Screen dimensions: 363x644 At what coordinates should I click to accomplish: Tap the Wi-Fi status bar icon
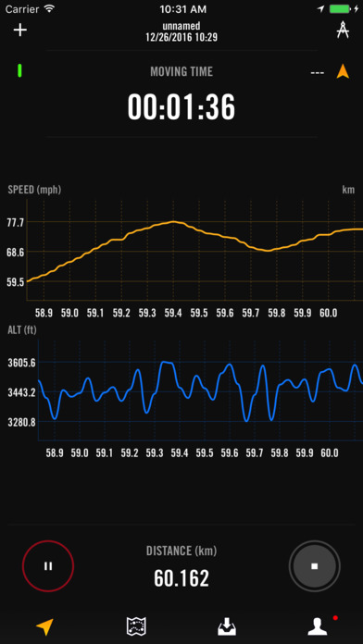pos(50,8)
